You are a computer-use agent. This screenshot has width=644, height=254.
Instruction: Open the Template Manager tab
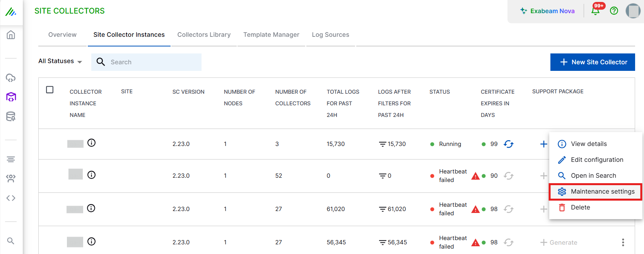coord(271,35)
